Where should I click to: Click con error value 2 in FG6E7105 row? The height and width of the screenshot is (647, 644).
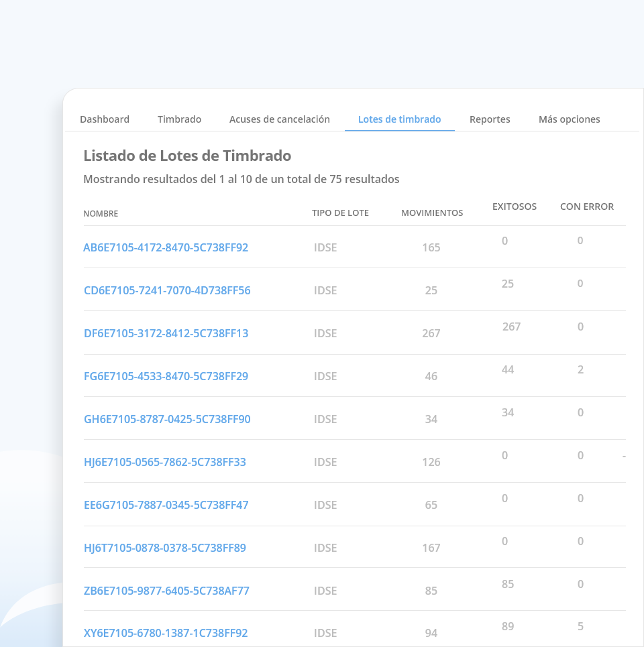coord(580,369)
